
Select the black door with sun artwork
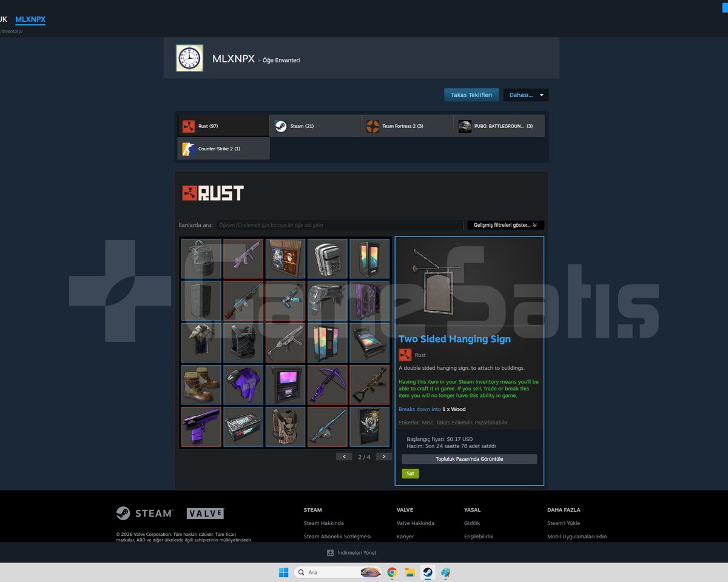(369, 427)
